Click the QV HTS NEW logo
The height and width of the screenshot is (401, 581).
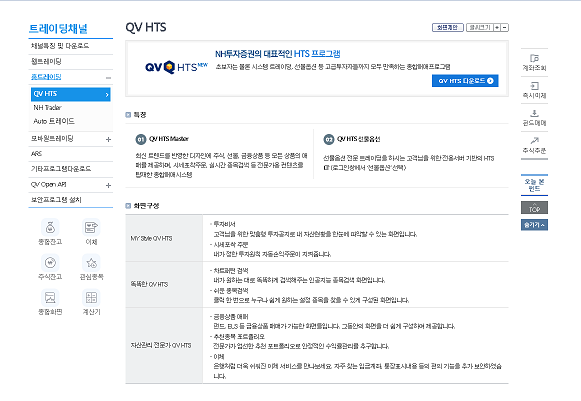[176, 67]
